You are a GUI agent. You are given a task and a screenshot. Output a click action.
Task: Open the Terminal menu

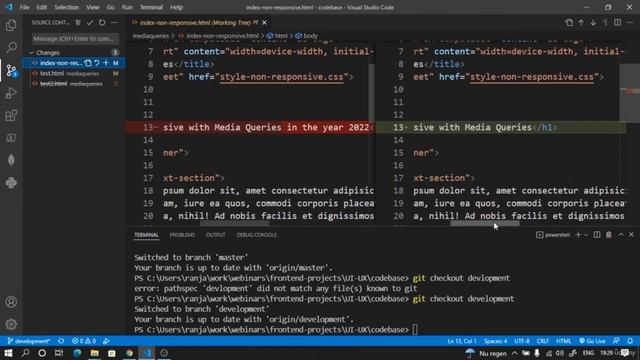click(151, 7)
